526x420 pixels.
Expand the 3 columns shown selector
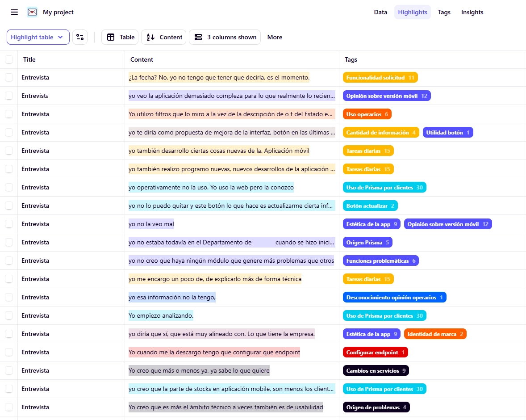click(x=225, y=37)
